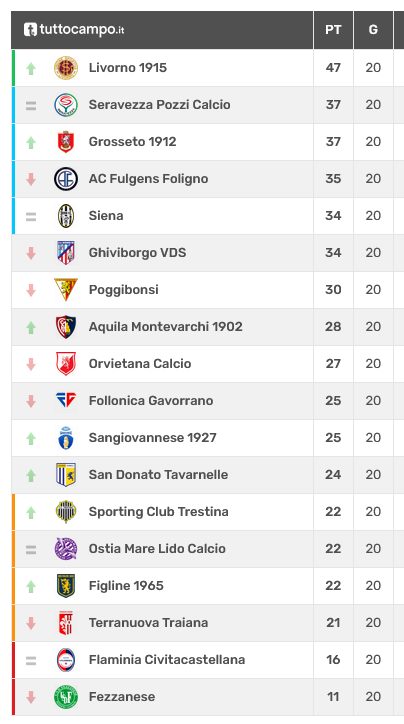Click the up arrow beside Figline 1965
The width and height of the screenshot is (404, 724).
pos(31,586)
